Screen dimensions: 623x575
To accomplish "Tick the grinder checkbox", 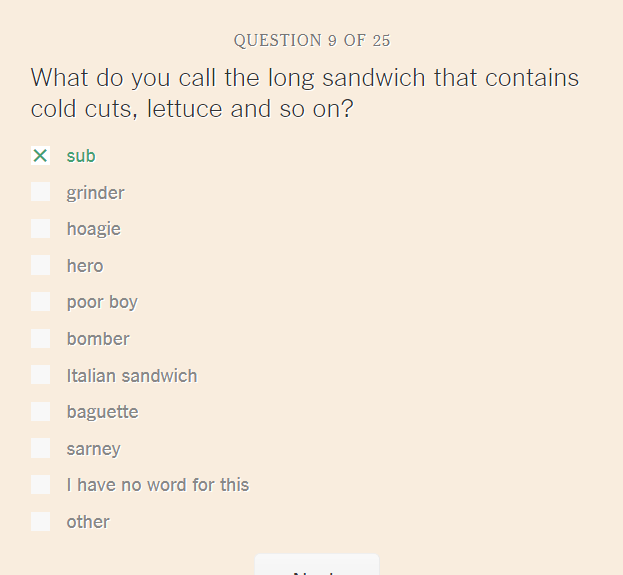I will [x=41, y=192].
